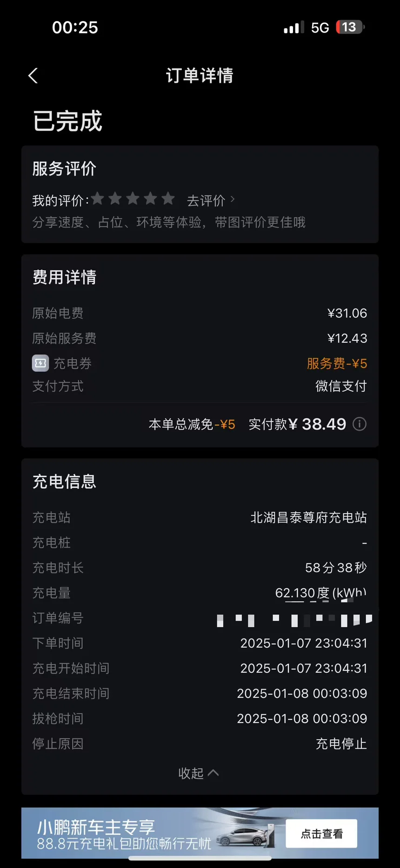
Task: Tap the masked 订单编号 order number
Action: click(294, 620)
